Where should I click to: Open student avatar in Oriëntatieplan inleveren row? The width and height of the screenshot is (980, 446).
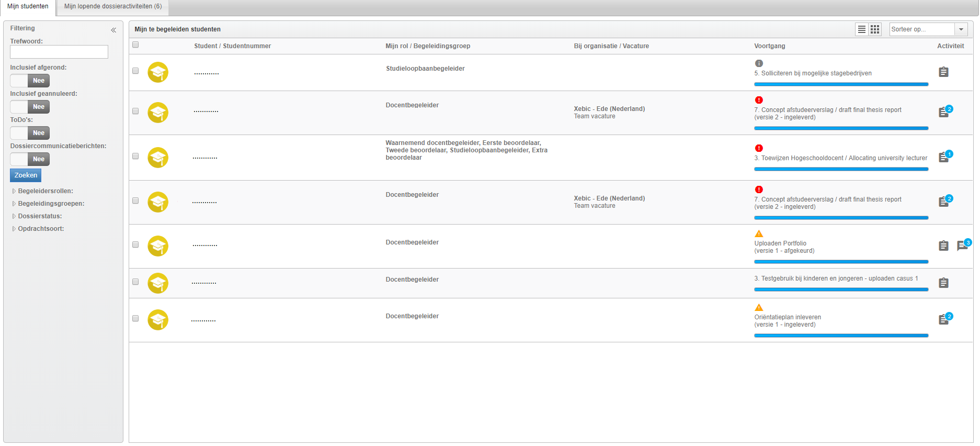point(158,320)
